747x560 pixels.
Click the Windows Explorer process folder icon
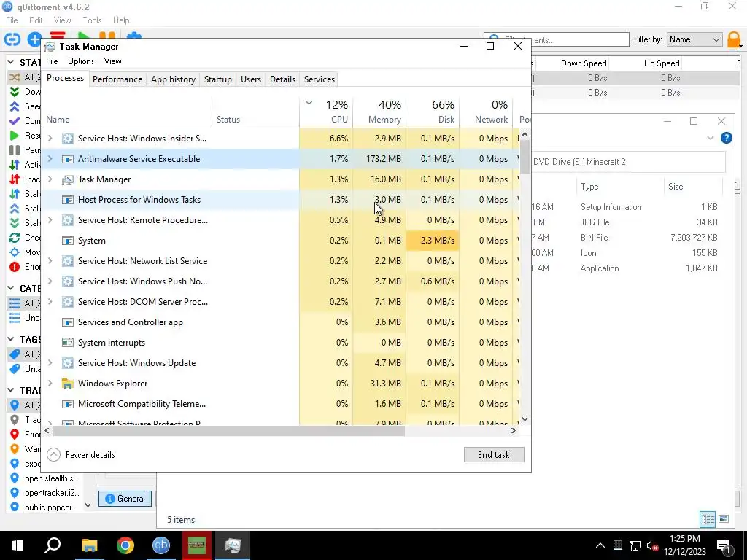tap(68, 384)
